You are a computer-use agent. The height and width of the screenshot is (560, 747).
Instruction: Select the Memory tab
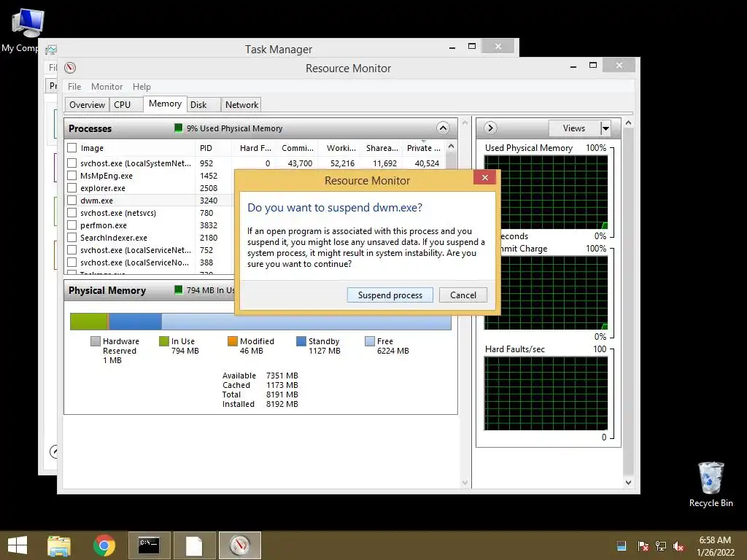point(165,104)
